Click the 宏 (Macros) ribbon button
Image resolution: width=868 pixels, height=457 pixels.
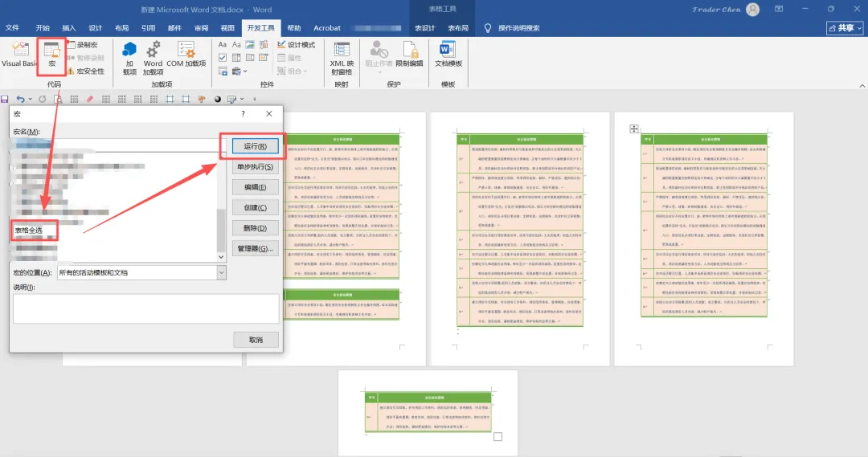[51, 55]
